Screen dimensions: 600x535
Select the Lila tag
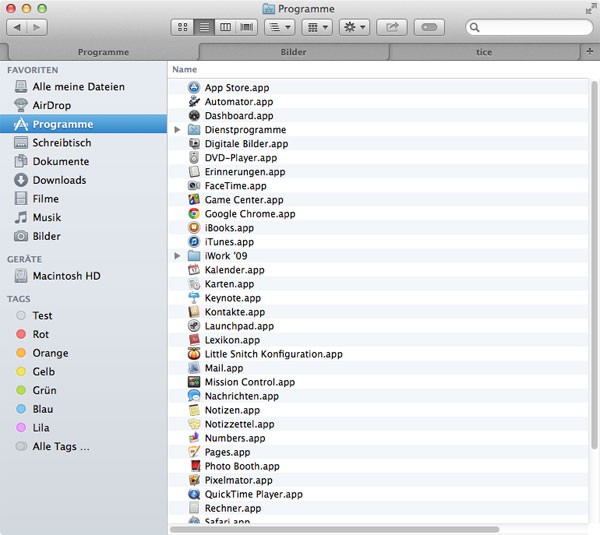[83, 428]
